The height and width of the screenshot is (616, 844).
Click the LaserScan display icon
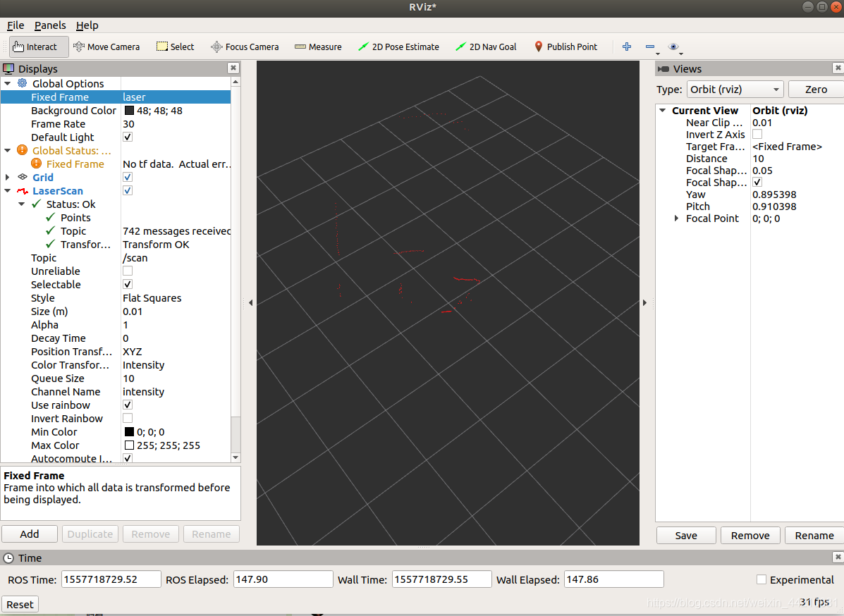coord(22,190)
